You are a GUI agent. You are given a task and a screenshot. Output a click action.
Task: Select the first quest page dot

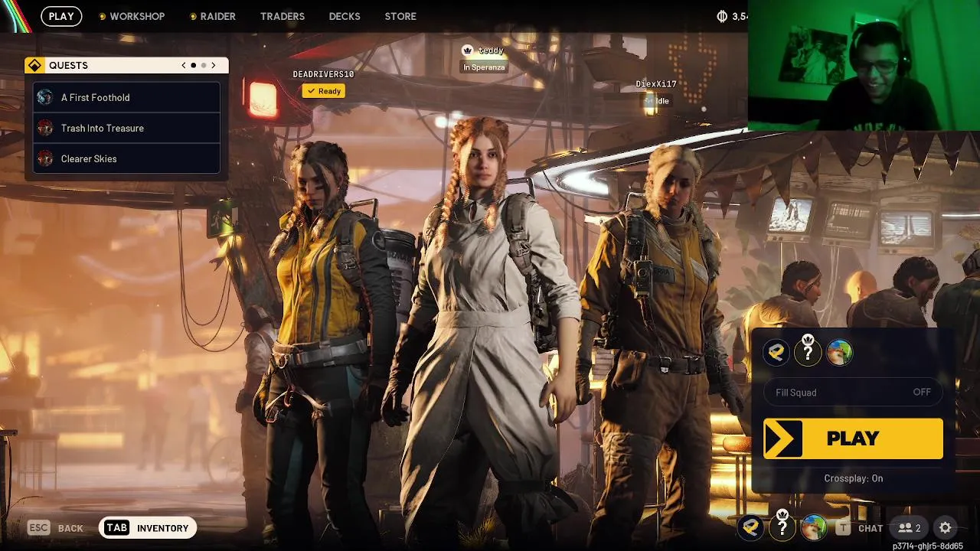pos(193,65)
